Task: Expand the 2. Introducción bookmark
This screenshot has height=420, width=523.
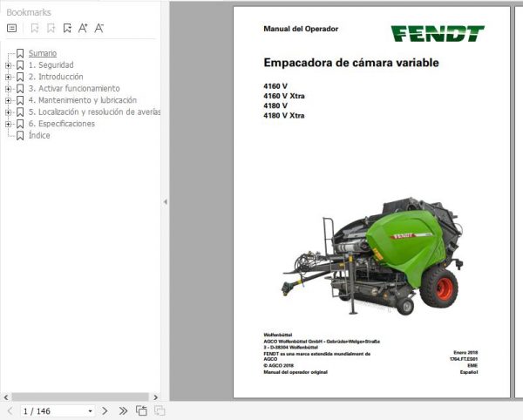Action: [x=8, y=77]
